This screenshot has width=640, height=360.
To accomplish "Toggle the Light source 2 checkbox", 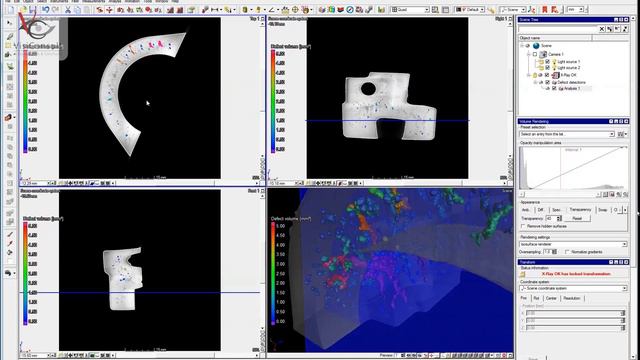I will point(547,68).
